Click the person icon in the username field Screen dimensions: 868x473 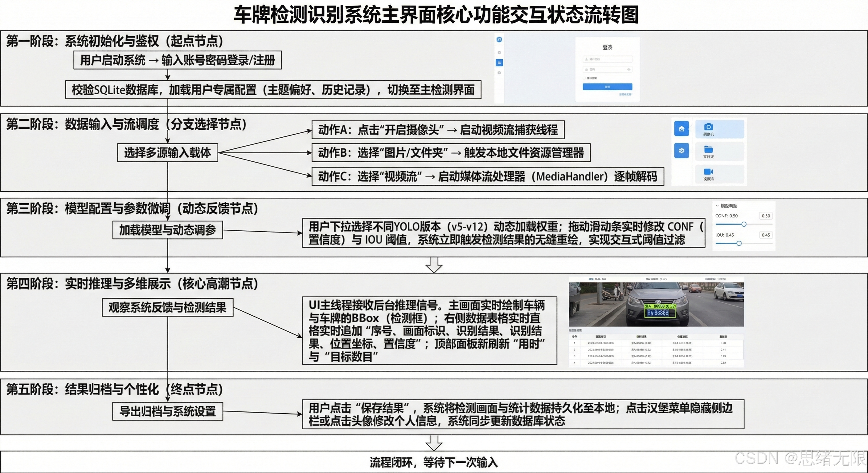586,60
